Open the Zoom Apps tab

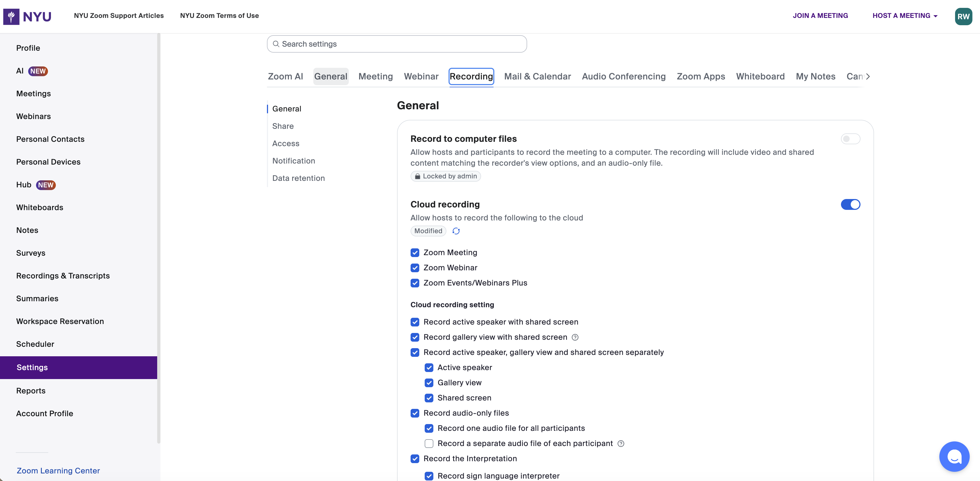tap(701, 76)
